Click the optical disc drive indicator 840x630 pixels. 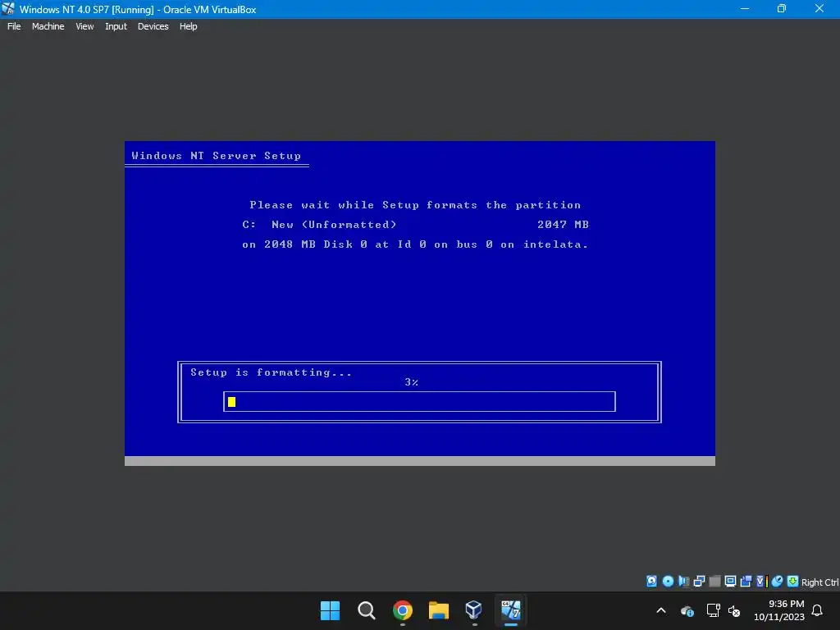pyautogui.click(x=668, y=582)
